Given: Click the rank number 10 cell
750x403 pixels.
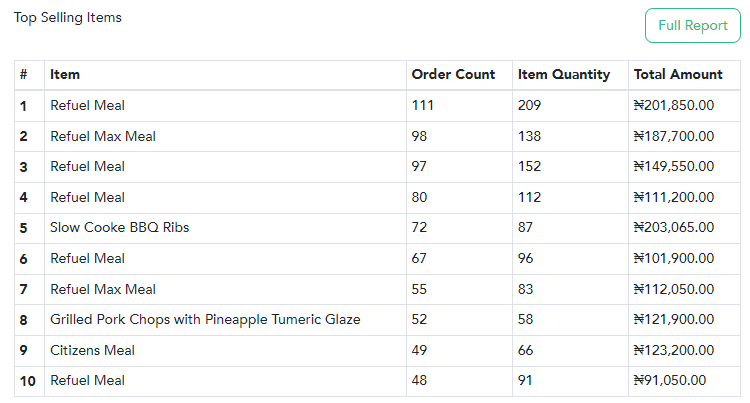Looking at the screenshot, I should coord(28,381).
